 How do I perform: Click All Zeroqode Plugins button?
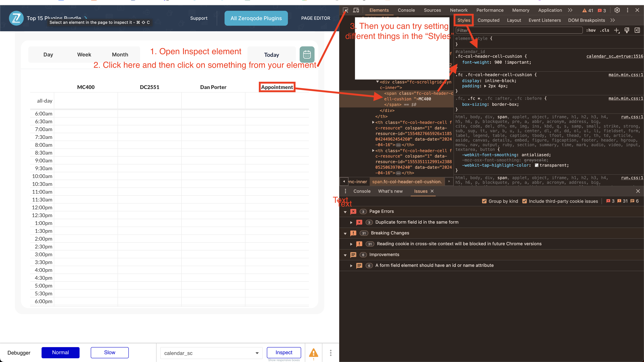[256, 18]
